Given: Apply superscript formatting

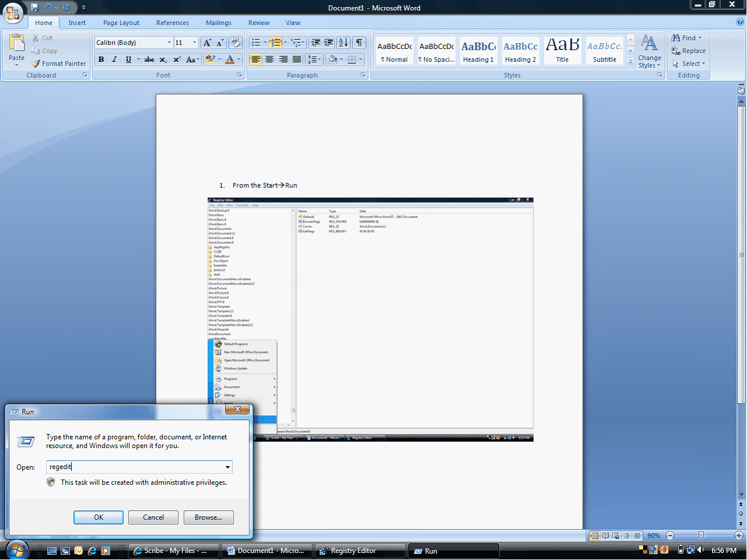Looking at the screenshot, I should pyautogui.click(x=177, y=60).
